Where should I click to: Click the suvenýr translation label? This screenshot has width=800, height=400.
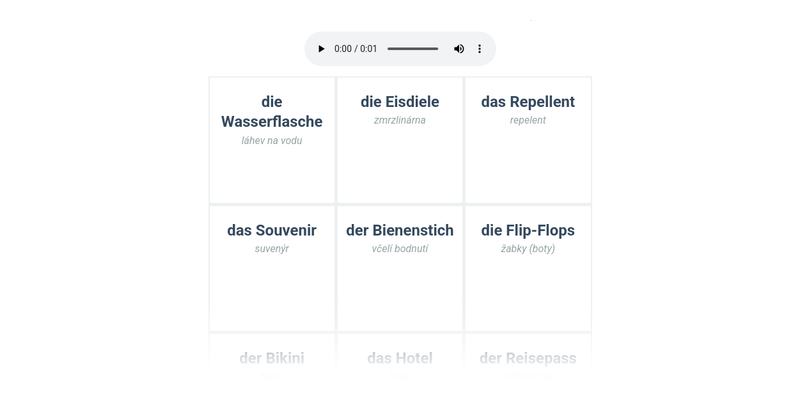(272, 249)
